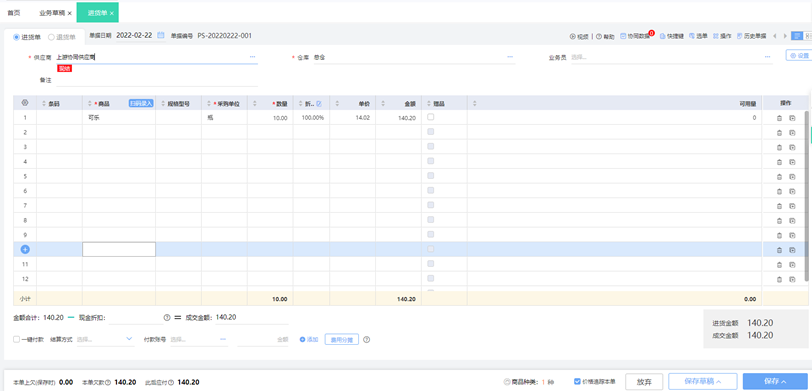Check the 赠品 box for 可乐 row
This screenshot has width=812, height=391.
(431, 118)
